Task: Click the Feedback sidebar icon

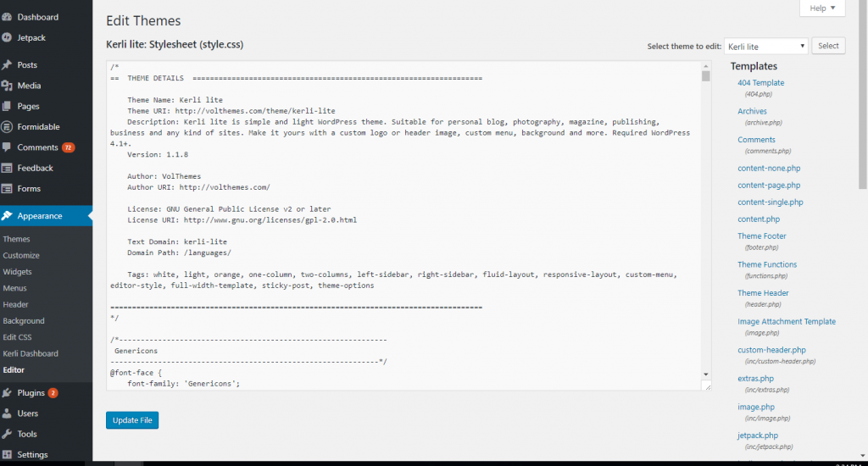Action: click(7, 168)
